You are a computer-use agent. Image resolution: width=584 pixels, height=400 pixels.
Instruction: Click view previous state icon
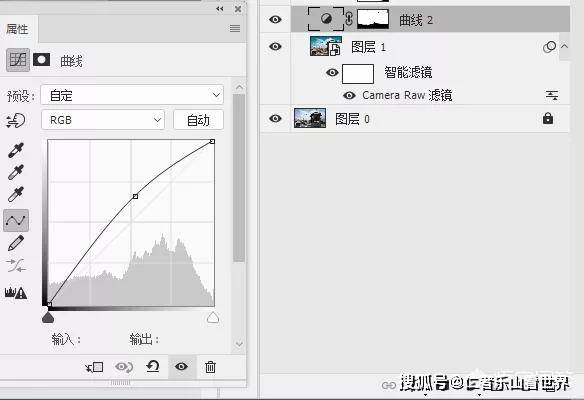click(x=124, y=367)
